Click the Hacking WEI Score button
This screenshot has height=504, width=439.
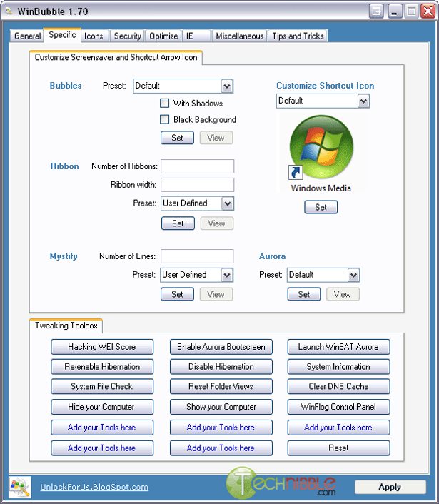(x=101, y=347)
